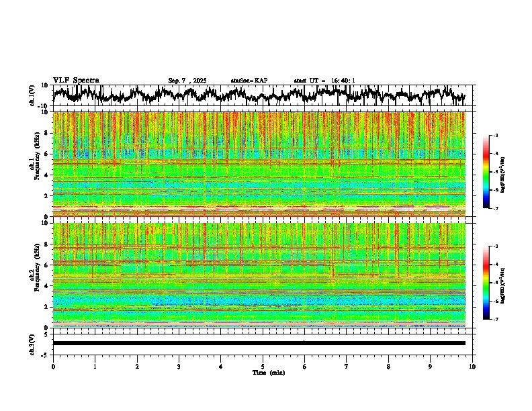This screenshot has height=411, width=532.
Task: Click the ch.2 spectrogram 8 kHz tick label
Action: tap(47, 244)
